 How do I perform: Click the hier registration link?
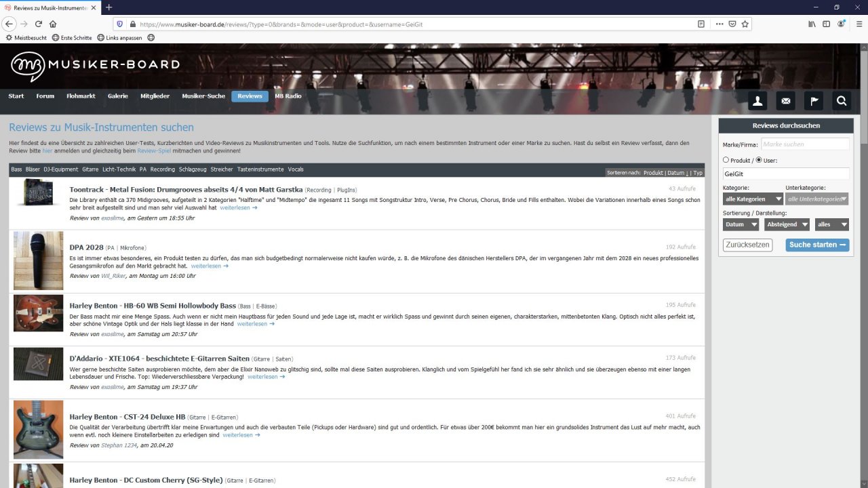coord(47,151)
